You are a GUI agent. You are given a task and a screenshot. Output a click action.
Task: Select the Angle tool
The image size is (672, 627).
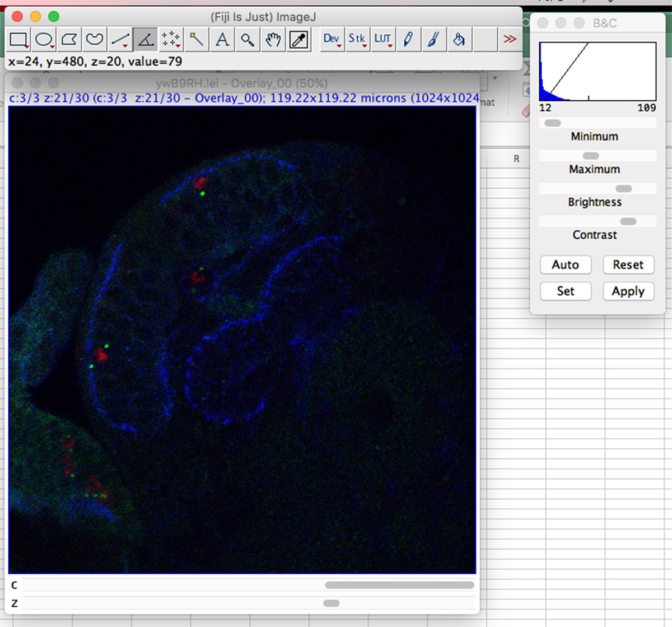pyautogui.click(x=146, y=39)
